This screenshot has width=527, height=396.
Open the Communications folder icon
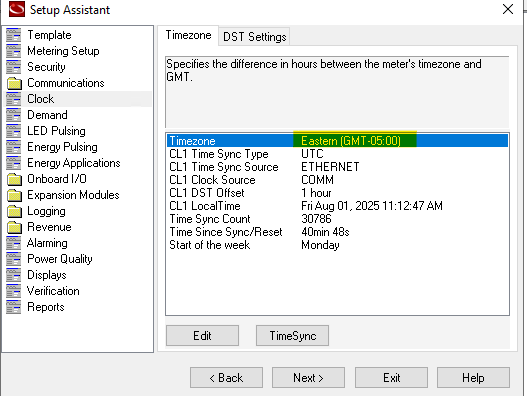tap(14, 83)
